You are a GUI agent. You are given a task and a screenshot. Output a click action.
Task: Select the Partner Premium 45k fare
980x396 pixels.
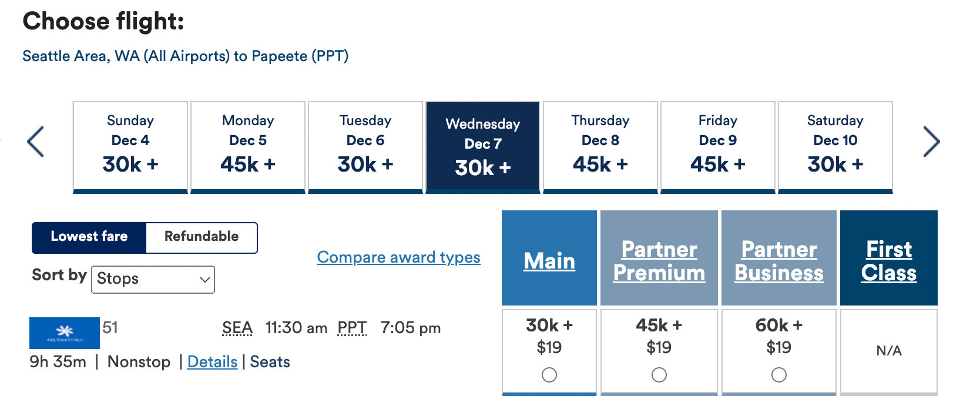(659, 374)
